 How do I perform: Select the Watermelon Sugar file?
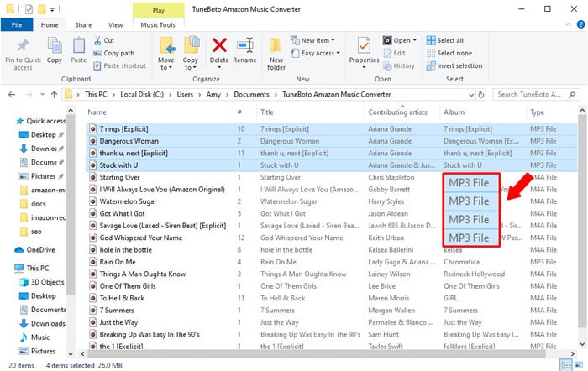tap(128, 201)
